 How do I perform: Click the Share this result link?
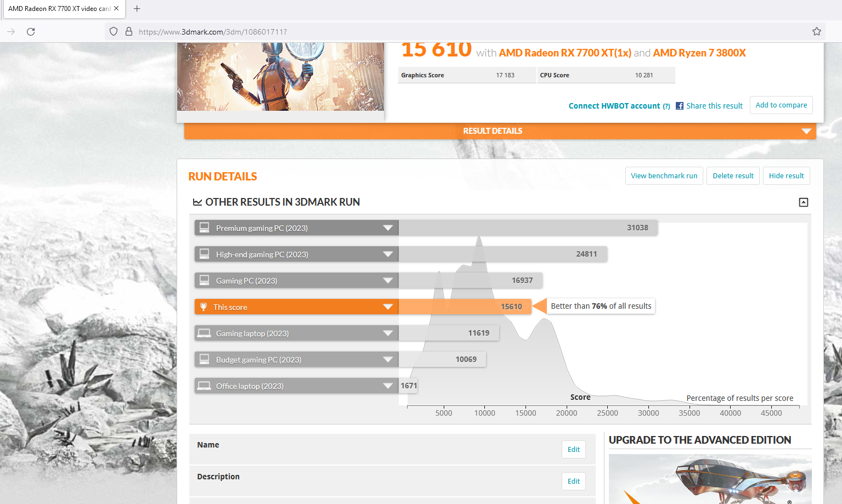(714, 106)
